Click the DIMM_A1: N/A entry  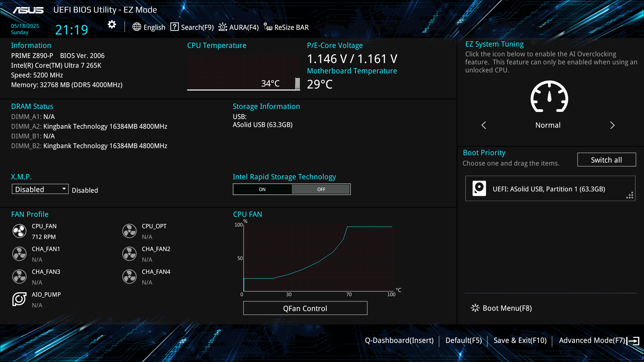(33, 117)
